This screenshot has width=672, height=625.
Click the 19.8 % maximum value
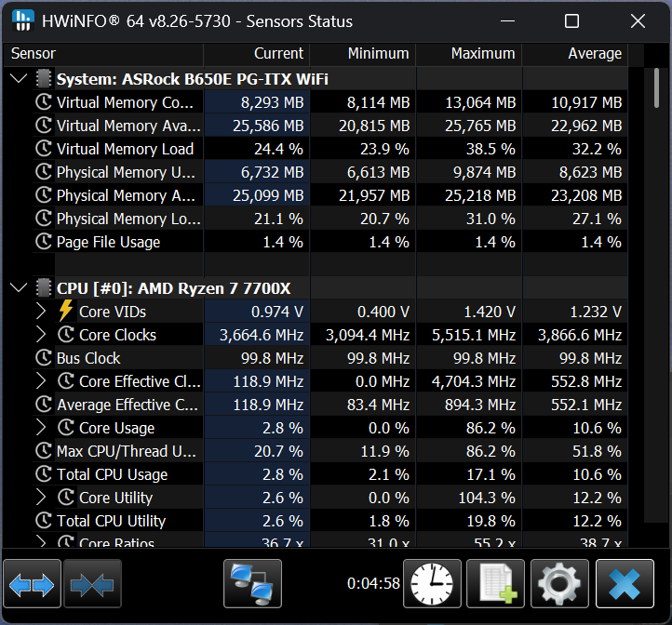[491, 521]
